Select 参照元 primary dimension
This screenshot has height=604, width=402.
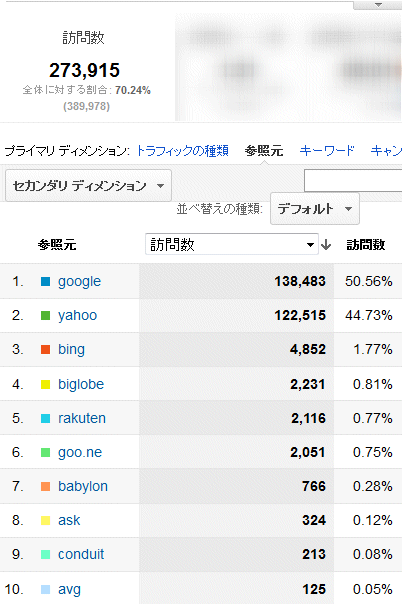click(x=264, y=150)
